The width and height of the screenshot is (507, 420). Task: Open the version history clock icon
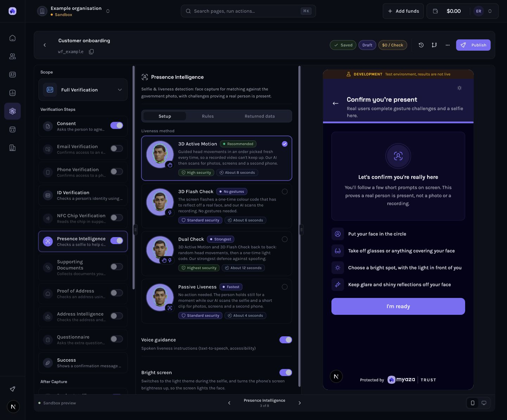tap(421, 45)
